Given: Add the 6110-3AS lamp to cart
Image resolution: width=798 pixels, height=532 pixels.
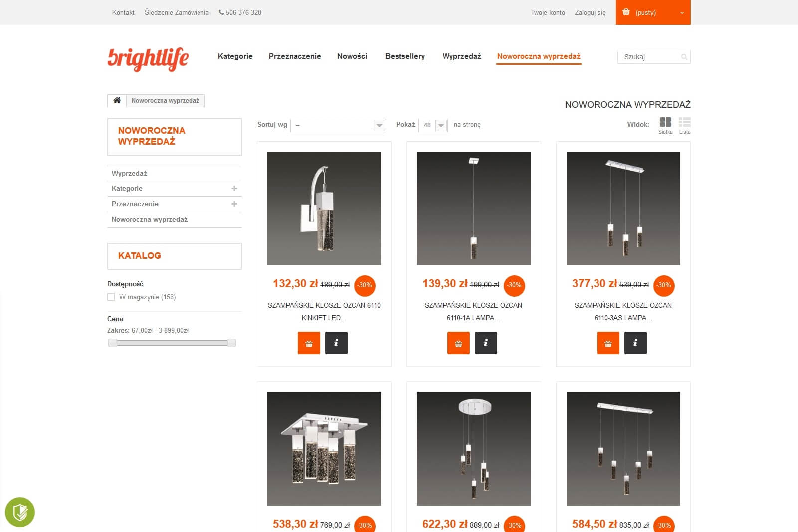Looking at the screenshot, I should point(608,343).
